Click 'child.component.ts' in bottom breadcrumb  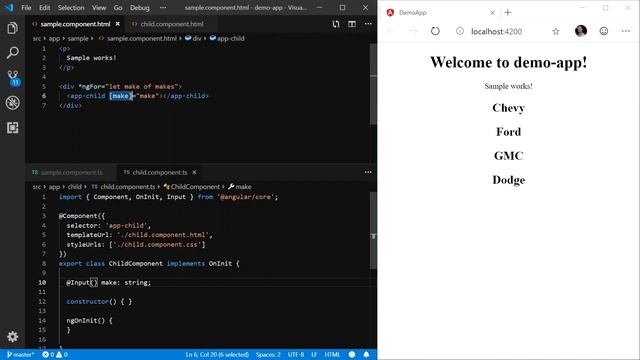123,187
